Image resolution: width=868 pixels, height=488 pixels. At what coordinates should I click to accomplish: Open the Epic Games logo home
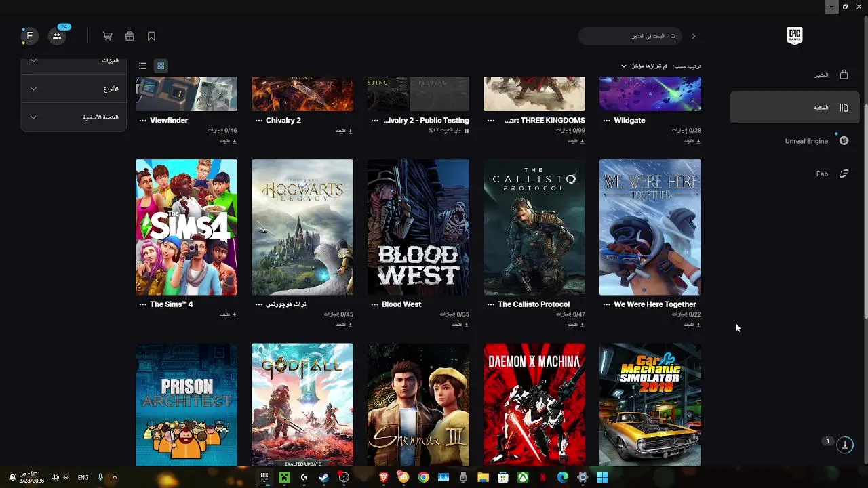click(x=794, y=36)
